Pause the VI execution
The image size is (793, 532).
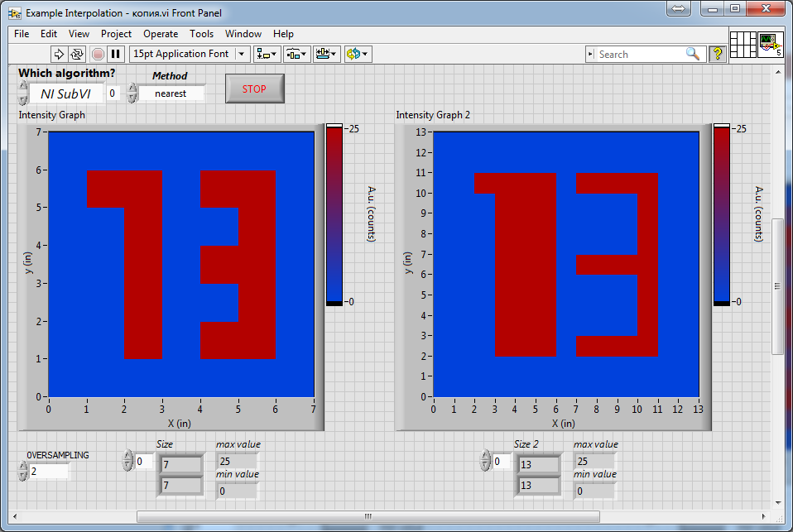click(116, 54)
